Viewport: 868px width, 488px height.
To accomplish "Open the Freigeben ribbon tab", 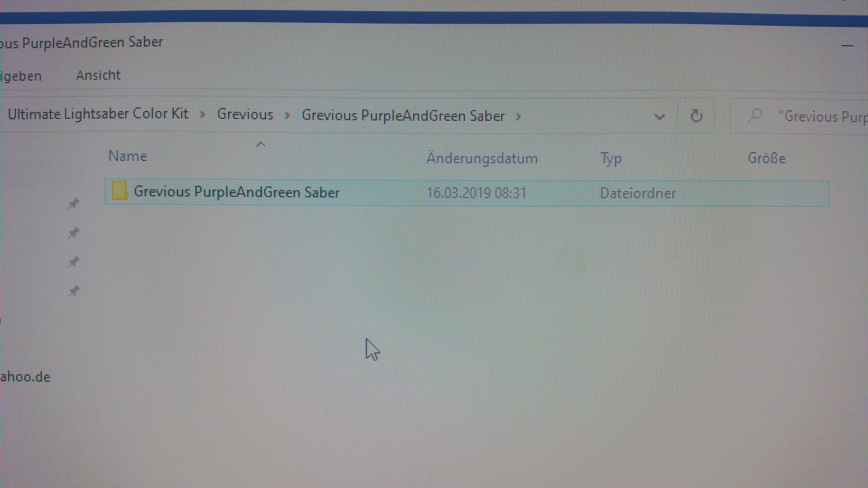I will coord(21,76).
